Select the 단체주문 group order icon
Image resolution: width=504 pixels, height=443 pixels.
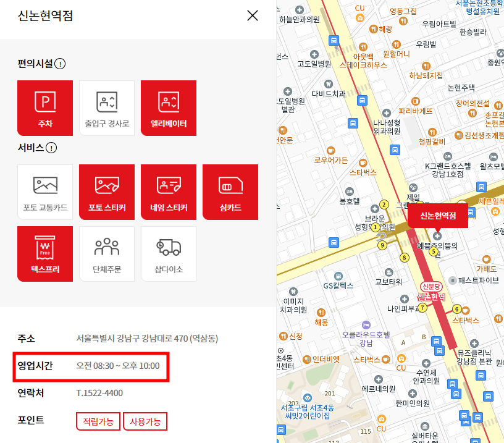click(x=106, y=253)
